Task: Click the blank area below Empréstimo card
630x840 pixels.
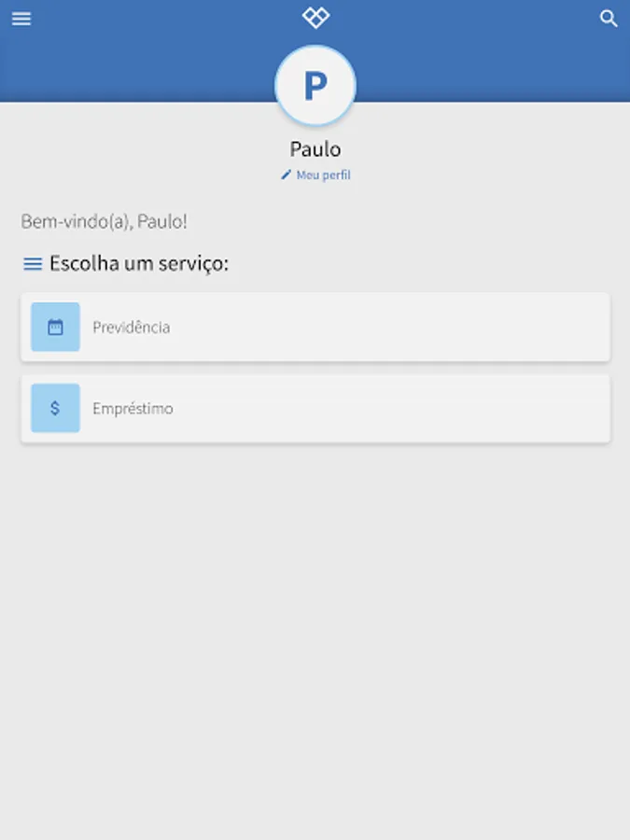Action: tap(315, 637)
